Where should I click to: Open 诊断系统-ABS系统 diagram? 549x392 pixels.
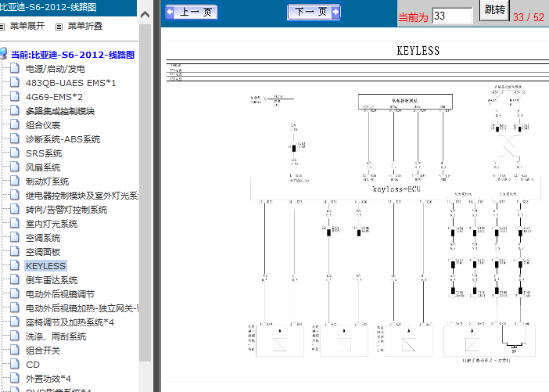tap(63, 139)
